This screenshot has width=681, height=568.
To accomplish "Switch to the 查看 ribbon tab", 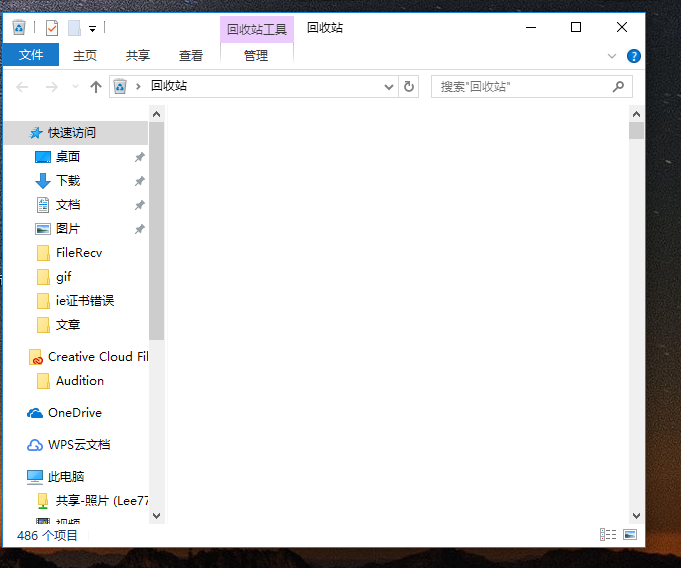I will coord(191,56).
